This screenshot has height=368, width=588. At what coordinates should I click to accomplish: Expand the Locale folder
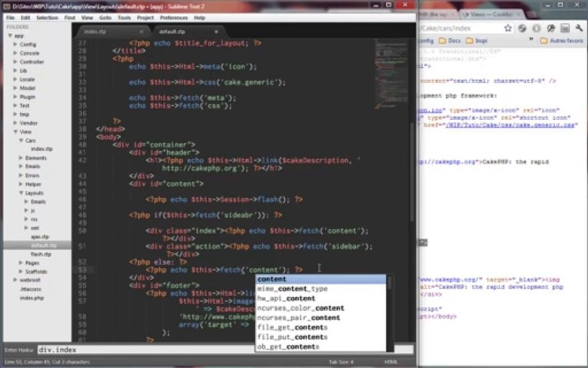pos(15,79)
